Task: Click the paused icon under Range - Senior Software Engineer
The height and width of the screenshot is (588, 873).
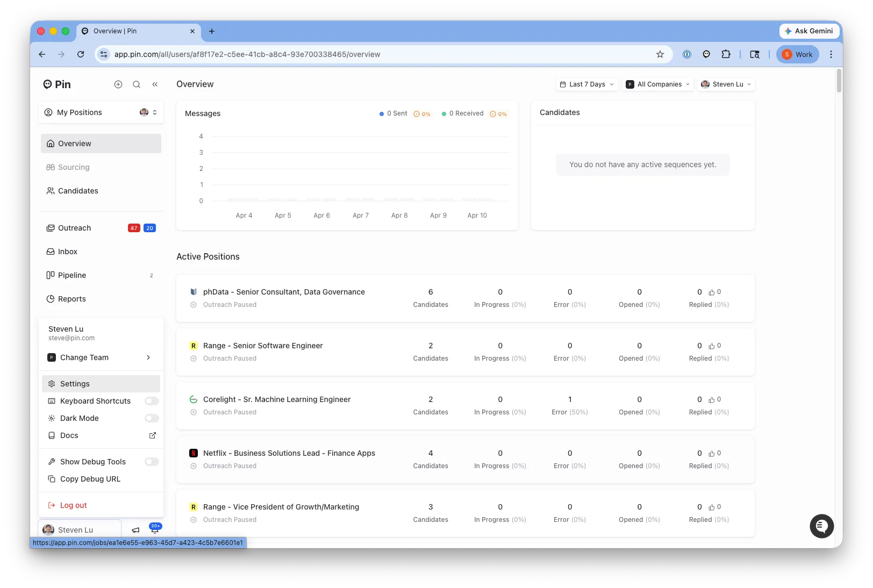Action: point(194,358)
